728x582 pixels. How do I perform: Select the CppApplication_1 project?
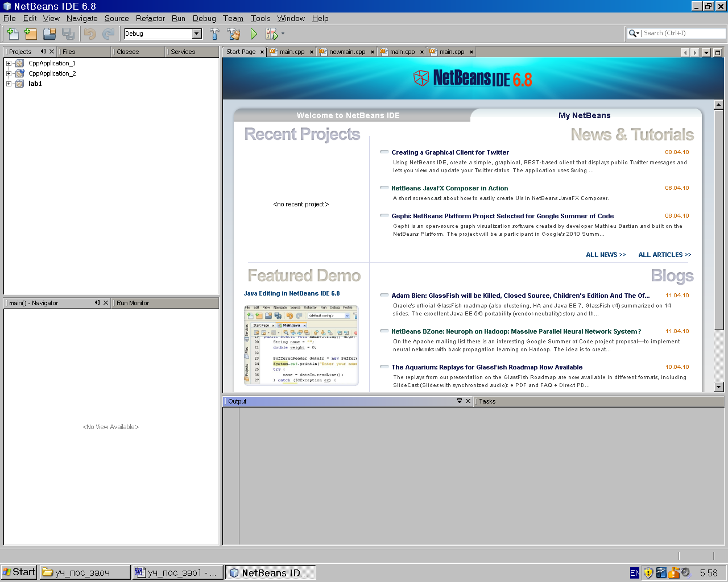tap(52, 64)
